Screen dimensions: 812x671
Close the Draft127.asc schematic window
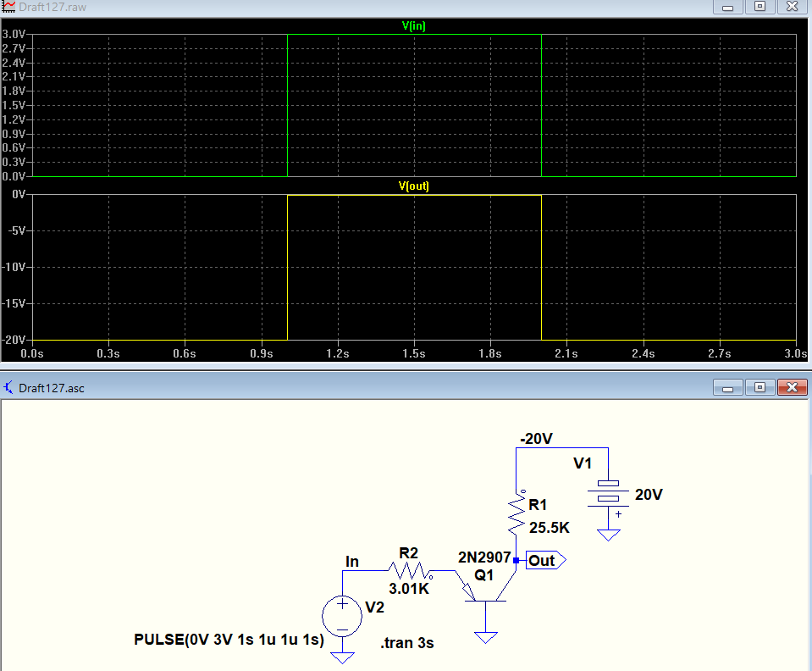(x=792, y=387)
